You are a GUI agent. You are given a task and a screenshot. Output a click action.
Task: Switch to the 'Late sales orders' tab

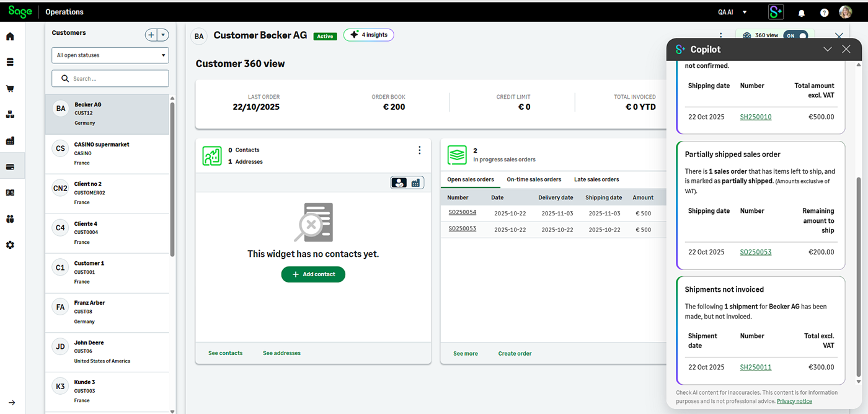[x=596, y=179]
